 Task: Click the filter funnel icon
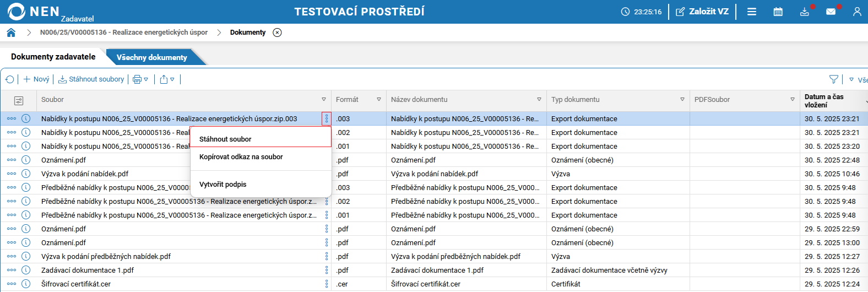click(x=834, y=79)
